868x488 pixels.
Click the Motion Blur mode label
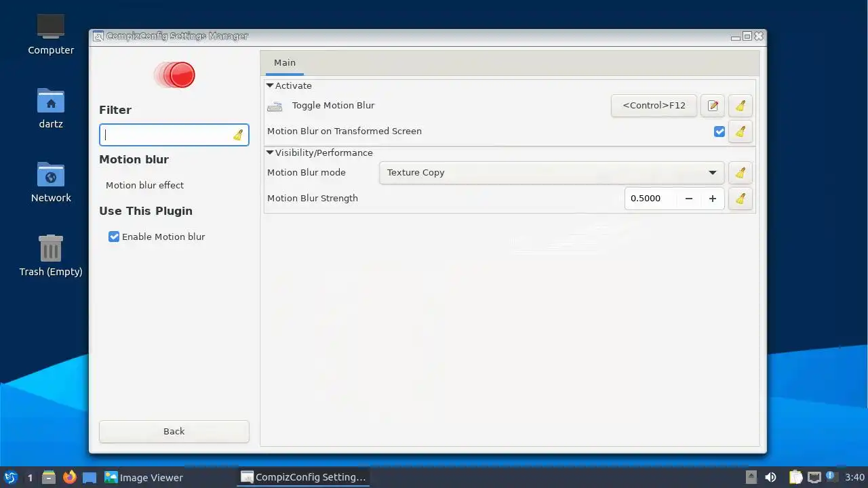307,173
